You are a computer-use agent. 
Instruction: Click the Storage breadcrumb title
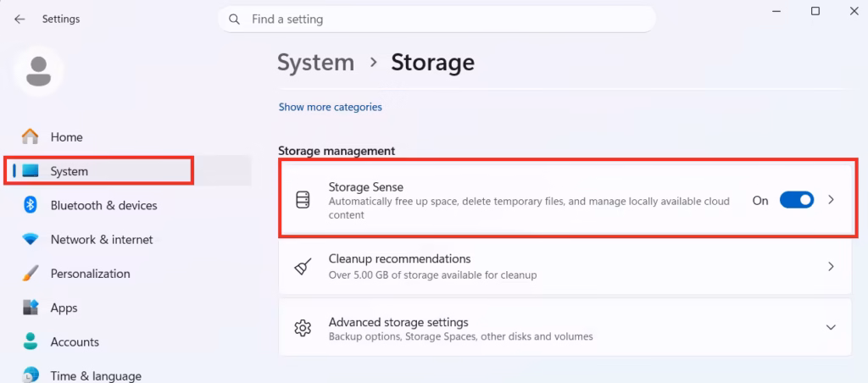[x=433, y=63]
